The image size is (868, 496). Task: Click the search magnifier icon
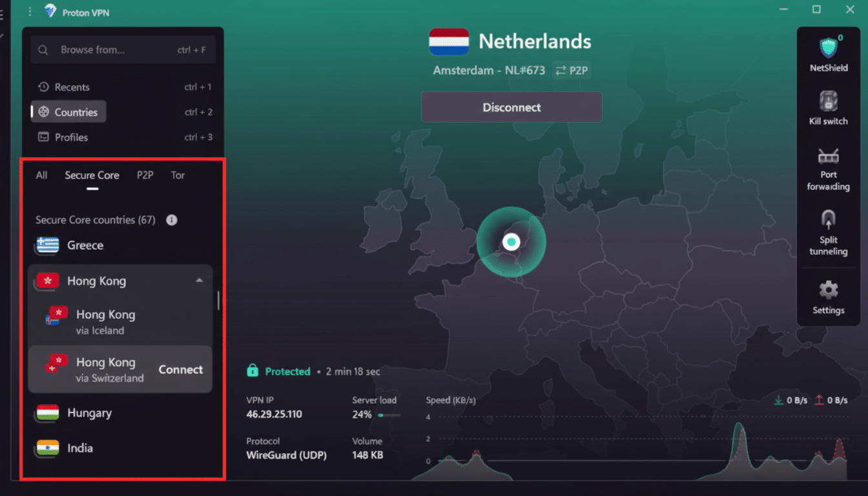pyautogui.click(x=43, y=49)
